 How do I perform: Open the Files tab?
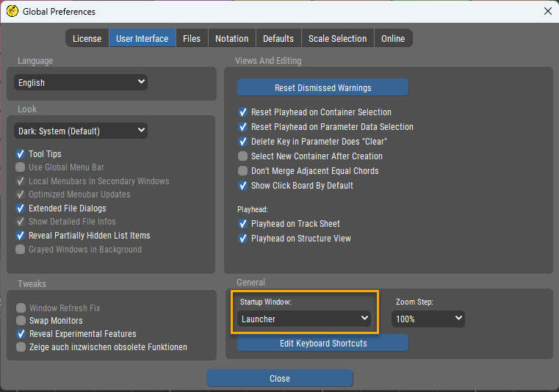192,38
